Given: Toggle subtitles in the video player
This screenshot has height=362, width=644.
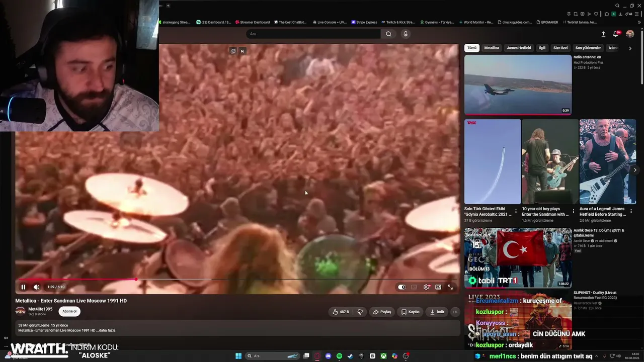Looking at the screenshot, I should point(414,287).
